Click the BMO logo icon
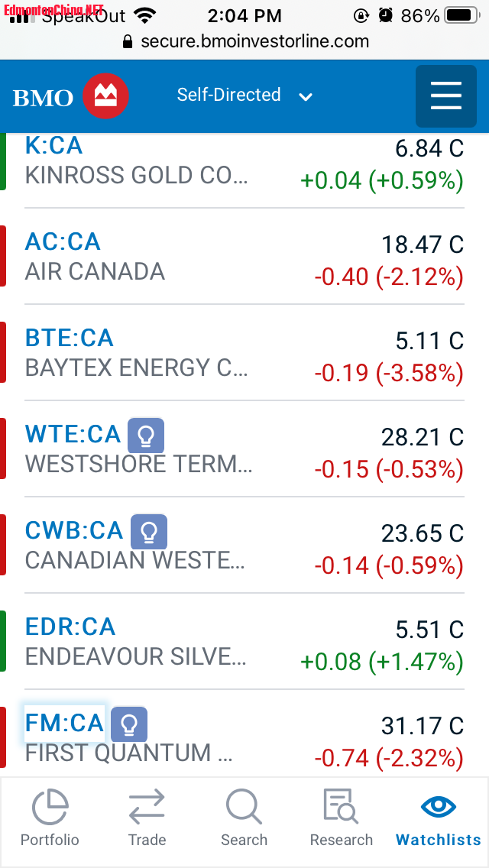The width and height of the screenshot is (489, 868). click(x=105, y=97)
